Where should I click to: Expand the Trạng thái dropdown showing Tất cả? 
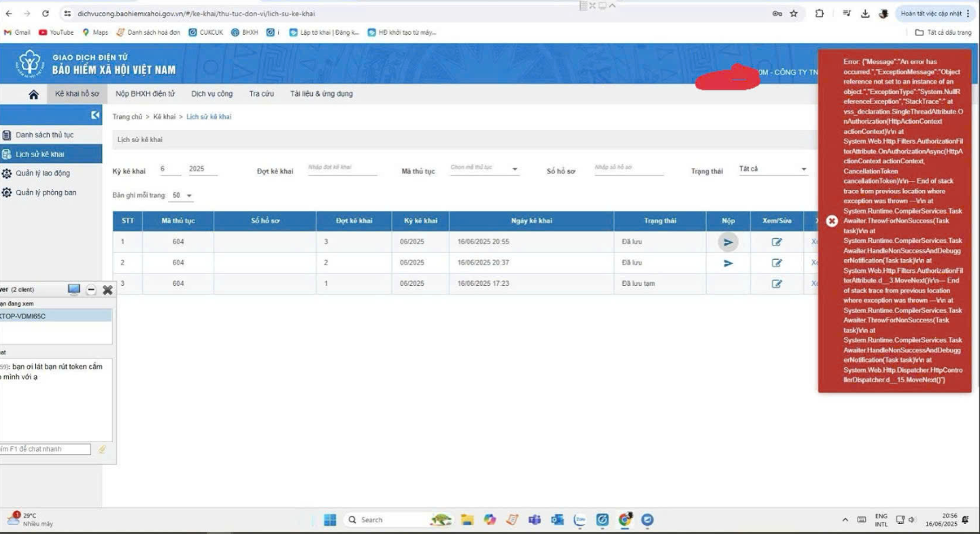(773, 169)
